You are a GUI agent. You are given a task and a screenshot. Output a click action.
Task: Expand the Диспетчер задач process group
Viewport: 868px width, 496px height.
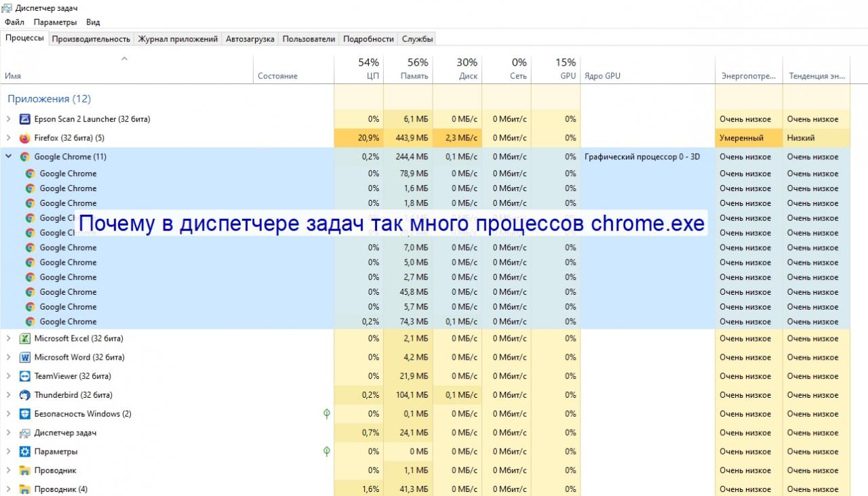tap(8, 433)
